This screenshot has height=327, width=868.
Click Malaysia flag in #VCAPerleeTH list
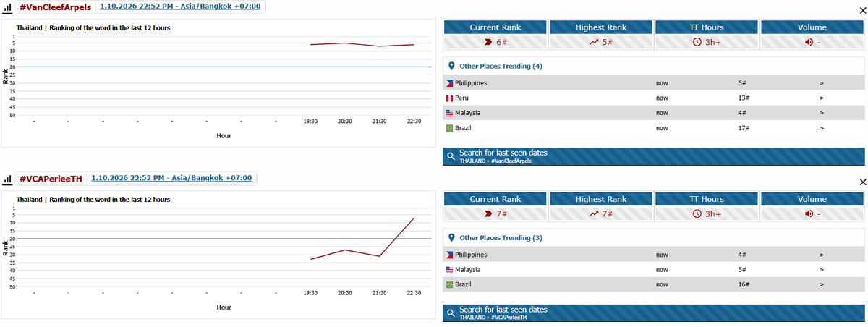pos(449,269)
